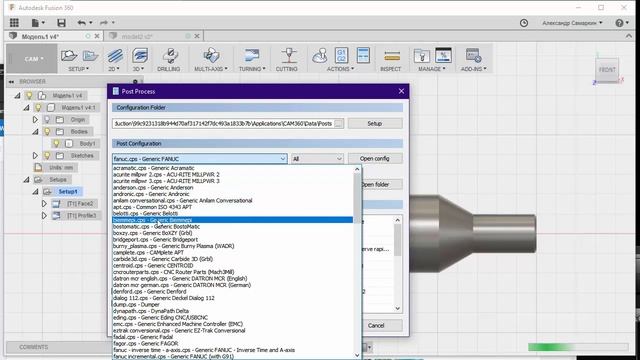Click the Simulate icon in Actions
This screenshot has width=640, height=360.
[x=320, y=56]
